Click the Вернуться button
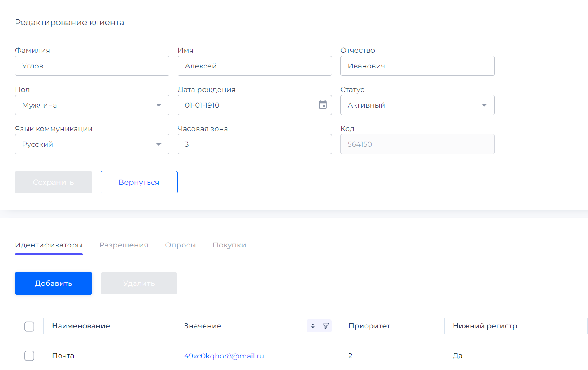Screen dimensions: 588x370 click(139, 182)
